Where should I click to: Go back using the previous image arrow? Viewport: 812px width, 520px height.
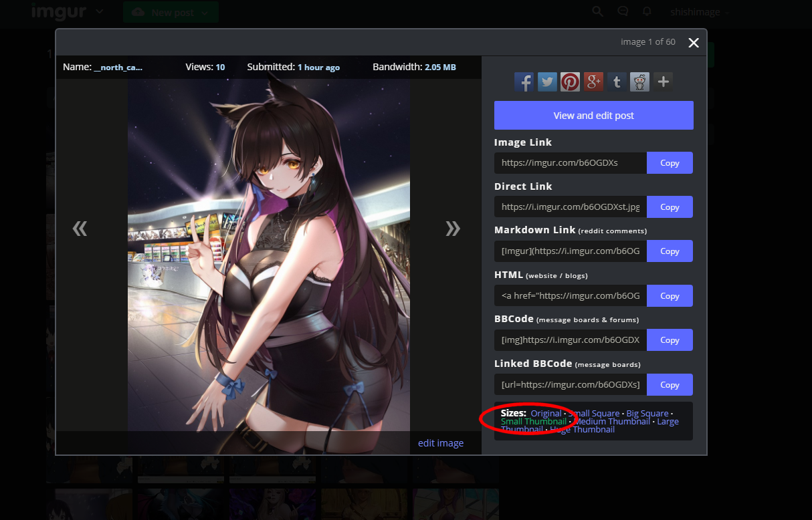tap(80, 229)
